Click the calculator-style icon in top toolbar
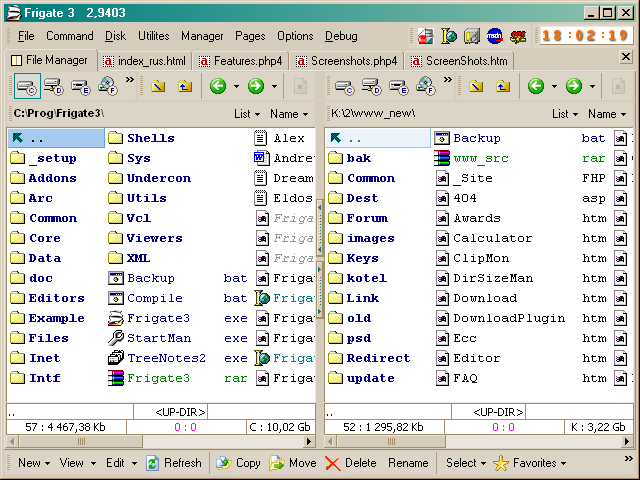 pos(472,36)
